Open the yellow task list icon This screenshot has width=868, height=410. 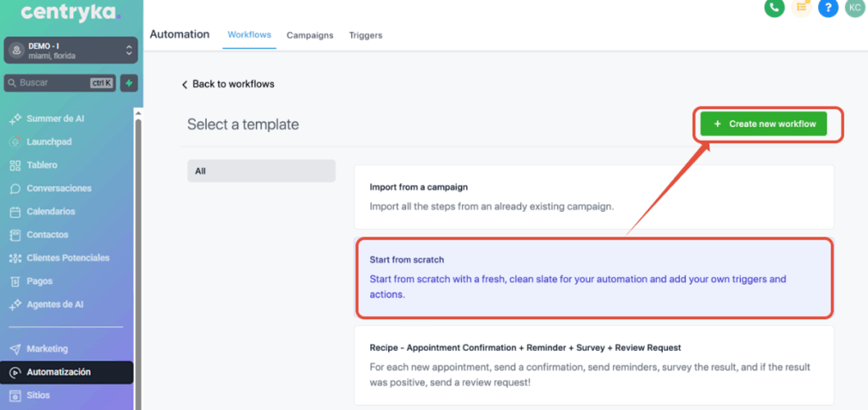801,8
